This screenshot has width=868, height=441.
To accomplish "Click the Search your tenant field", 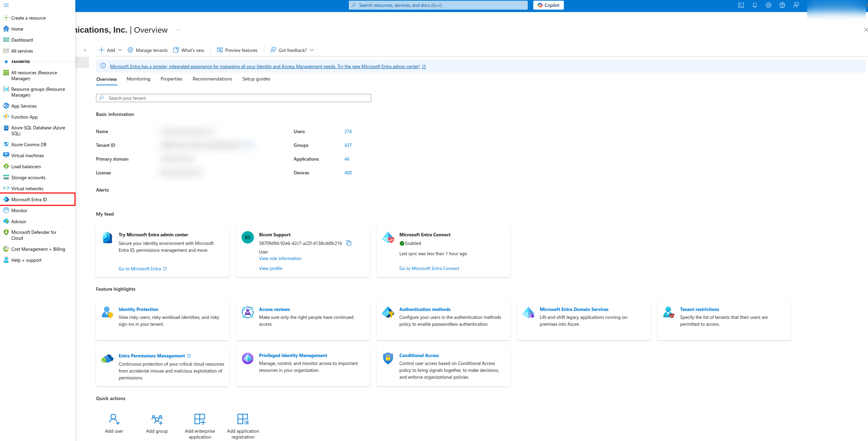I will pyautogui.click(x=233, y=98).
